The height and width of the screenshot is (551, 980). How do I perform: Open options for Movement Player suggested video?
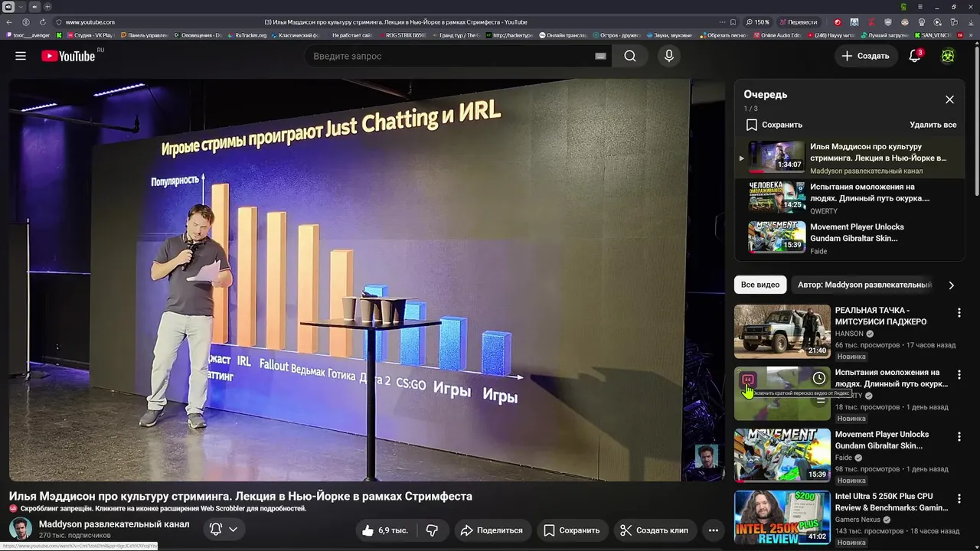tap(959, 436)
